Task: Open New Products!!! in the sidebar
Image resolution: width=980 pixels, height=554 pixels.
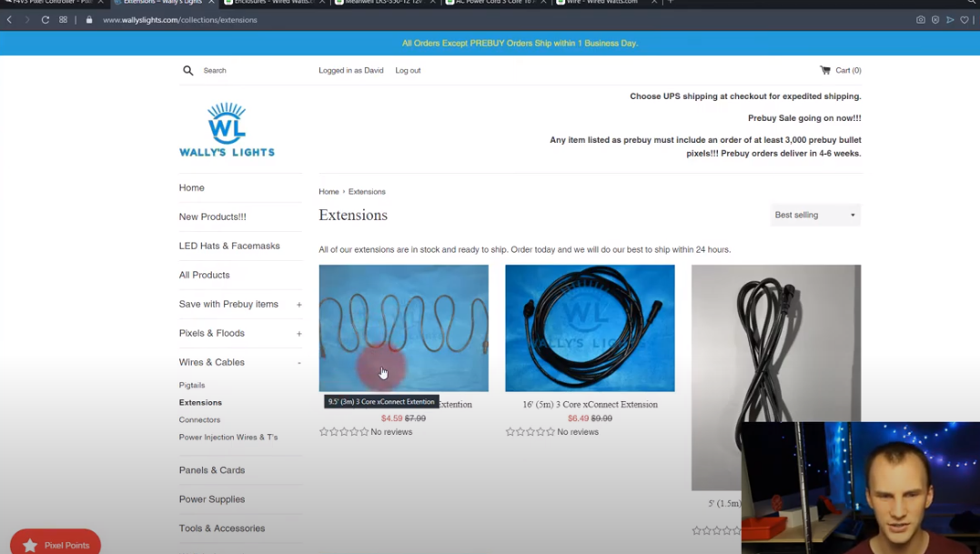Action: [x=213, y=217]
